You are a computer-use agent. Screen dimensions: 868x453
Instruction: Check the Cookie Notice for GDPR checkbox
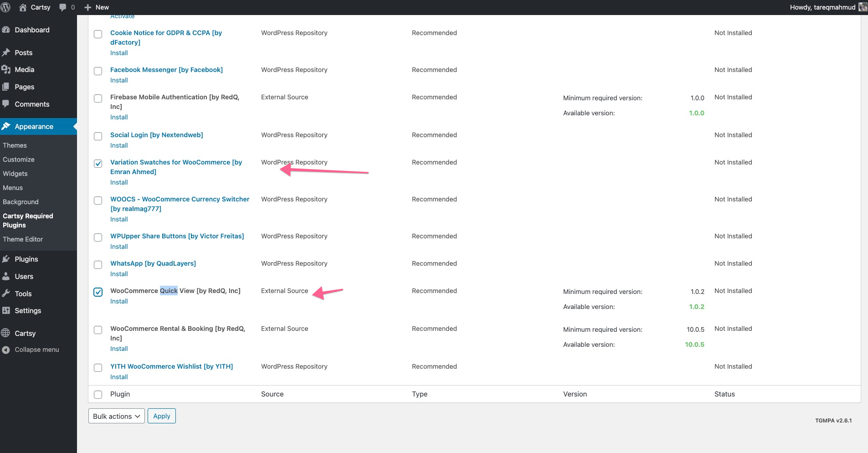[x=98, y=34]
